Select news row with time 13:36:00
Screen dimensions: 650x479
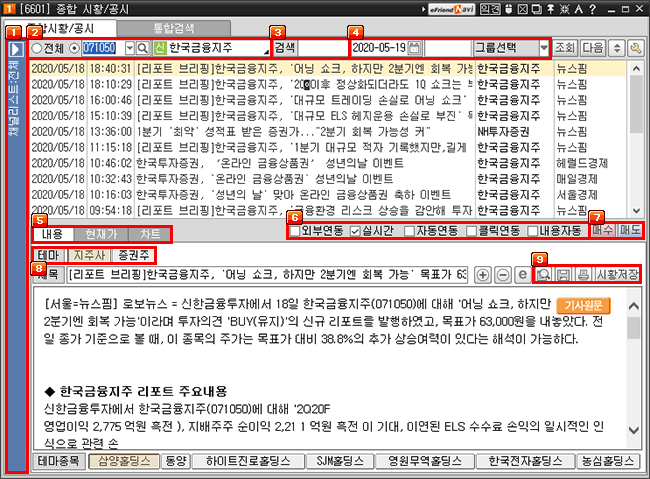click(327, 132)
